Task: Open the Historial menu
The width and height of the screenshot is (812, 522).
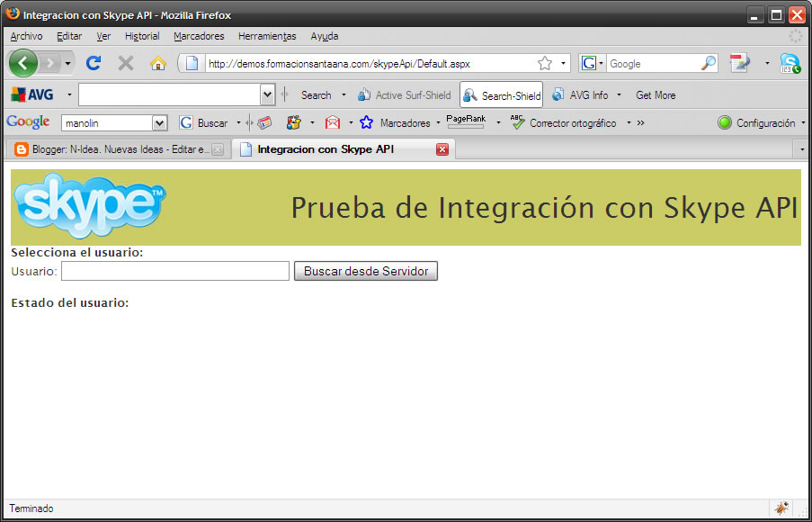Action: 142,36
